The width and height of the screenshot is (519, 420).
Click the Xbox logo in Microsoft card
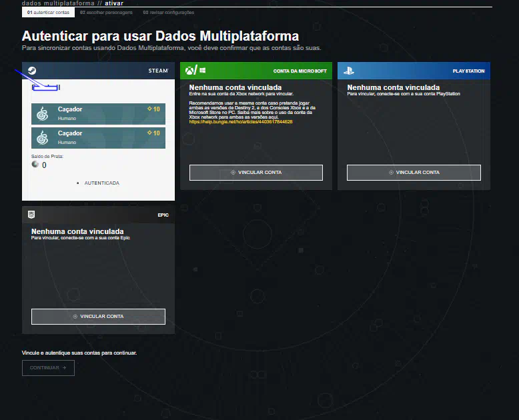point(190,70)
